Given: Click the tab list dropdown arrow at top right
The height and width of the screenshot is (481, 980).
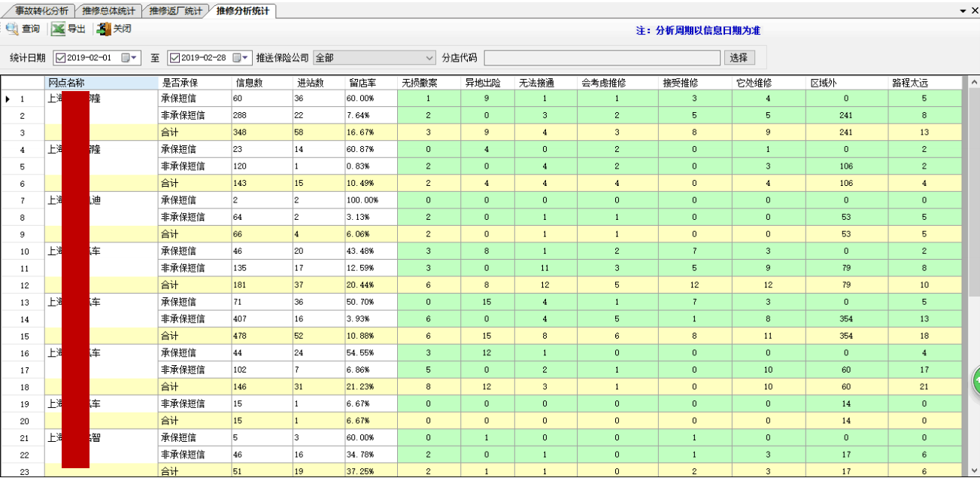Looking at the screenshot, I should [x=963, y=11].
